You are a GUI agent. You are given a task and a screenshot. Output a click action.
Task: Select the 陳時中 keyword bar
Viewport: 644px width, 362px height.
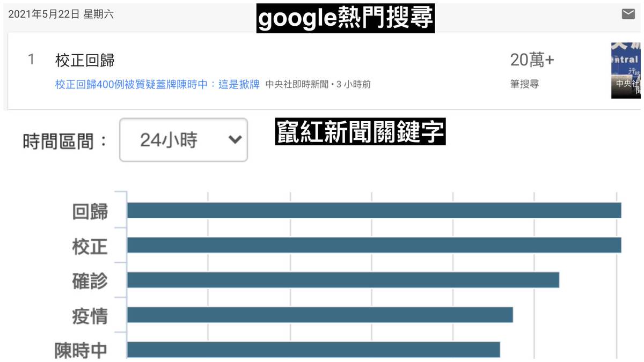(313, 350)
